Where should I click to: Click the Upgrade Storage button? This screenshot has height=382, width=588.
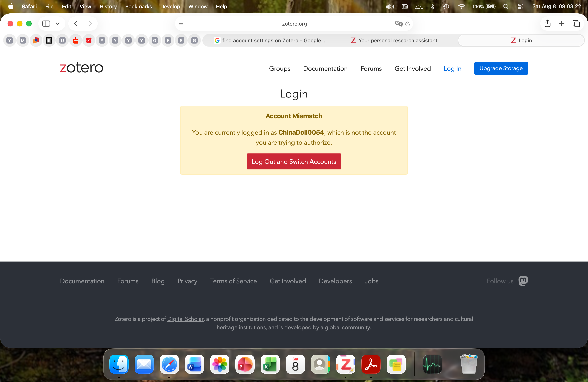click(x=501, y=68)
